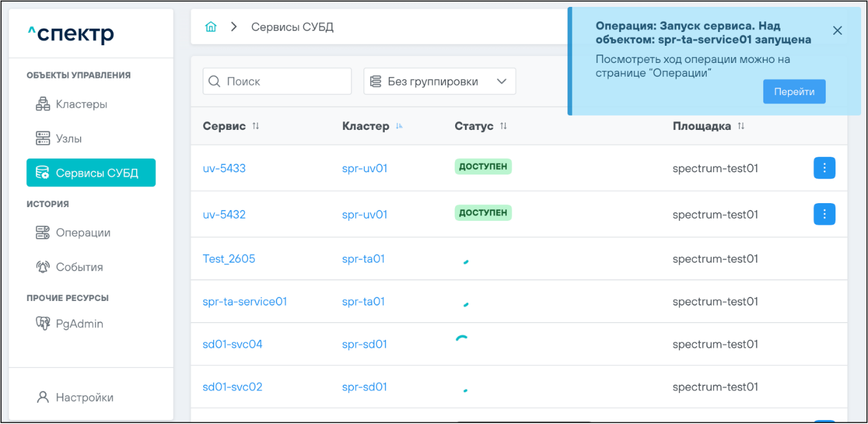Screen dimensions: 868x424
Task: Open actions menu for uv-5432 row
Action: coord(824,214)
